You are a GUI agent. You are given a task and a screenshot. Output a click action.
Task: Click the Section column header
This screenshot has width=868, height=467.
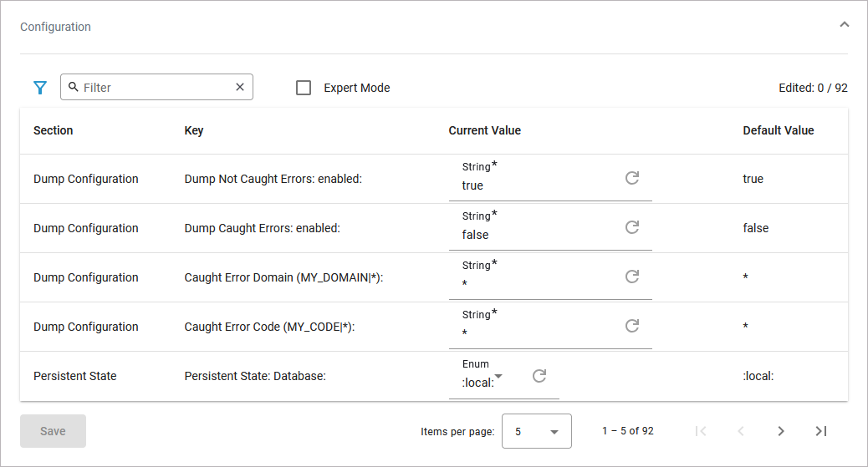54,130
